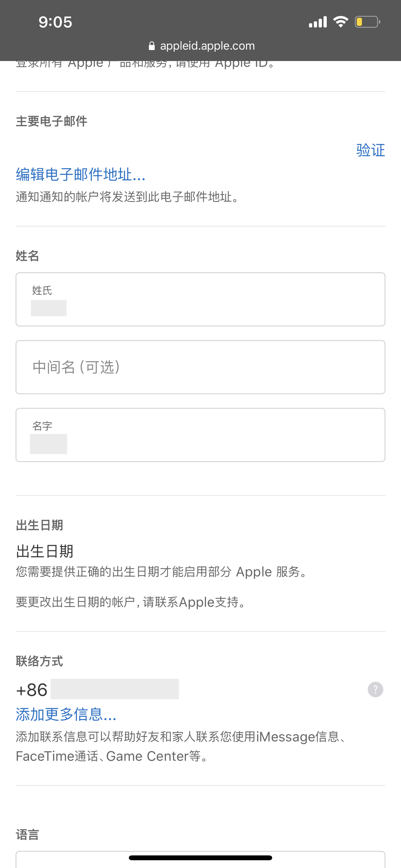Tap the 姓名 section heading
The width and height of the screenshot is (401, 868).
click(27, 256)
